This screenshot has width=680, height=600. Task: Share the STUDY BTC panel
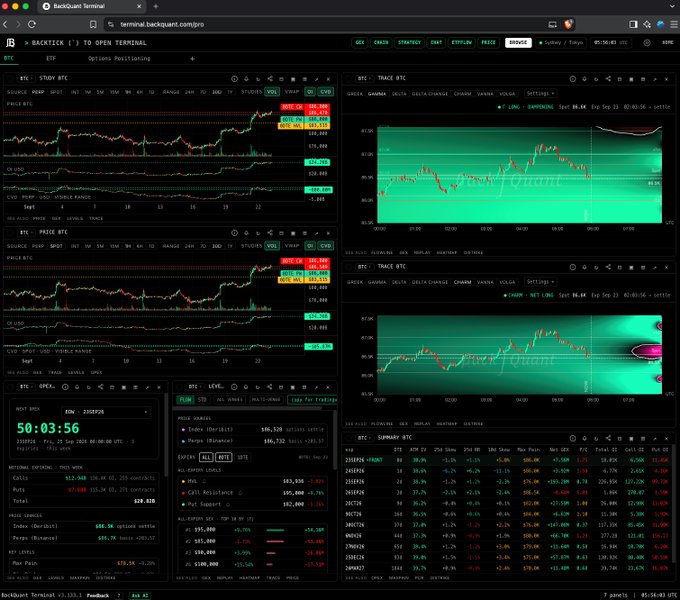point(270,79)
